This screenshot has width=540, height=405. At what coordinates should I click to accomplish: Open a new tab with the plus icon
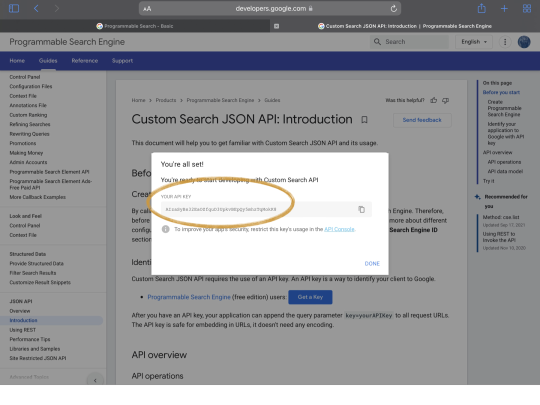tap(504, 9)
